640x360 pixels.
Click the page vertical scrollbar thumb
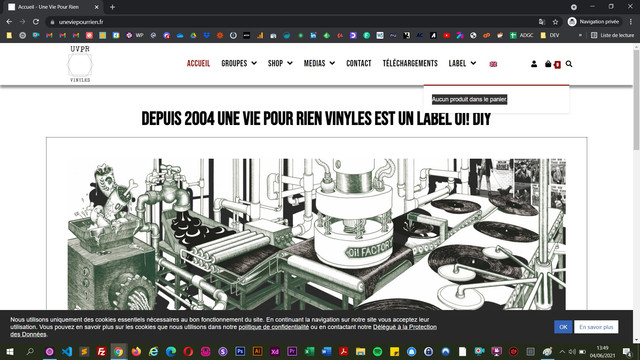[636, 99]
